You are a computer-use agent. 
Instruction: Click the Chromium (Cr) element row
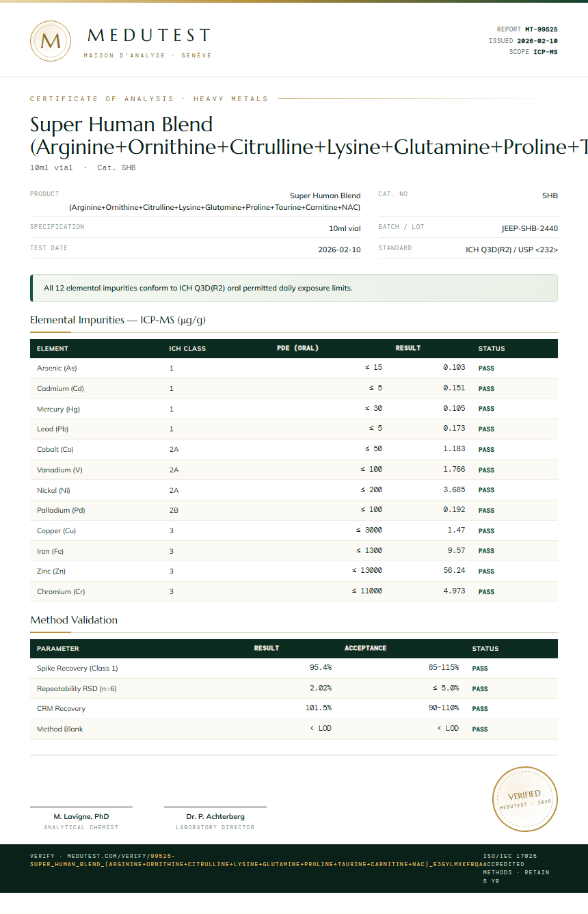click(x=294, y=591)
